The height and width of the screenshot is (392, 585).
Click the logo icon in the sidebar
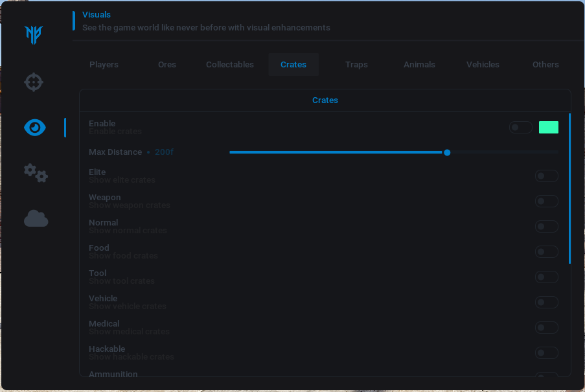click(x=34, y=34)
